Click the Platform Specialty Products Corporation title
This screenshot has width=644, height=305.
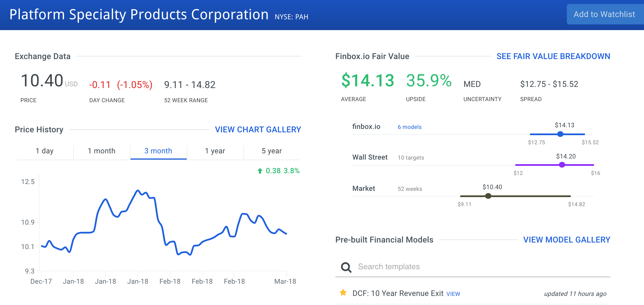(139, 14)
